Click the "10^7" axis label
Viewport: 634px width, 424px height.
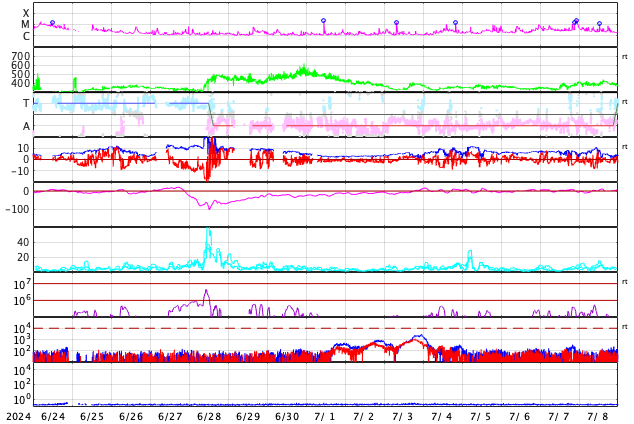tap(22, 284)
